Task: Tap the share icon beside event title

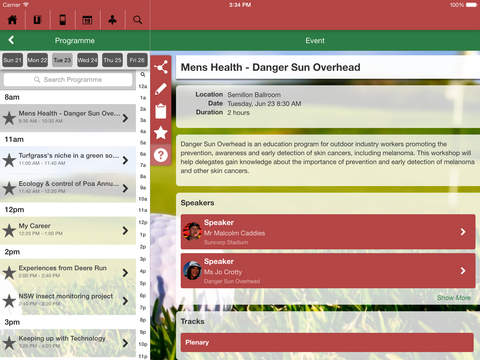Action: [x=161, y=67]
